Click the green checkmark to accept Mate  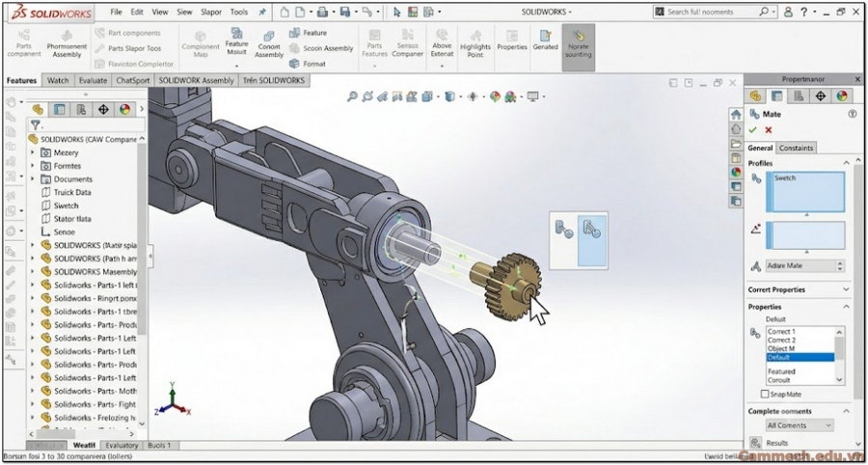tap(753, 130)
